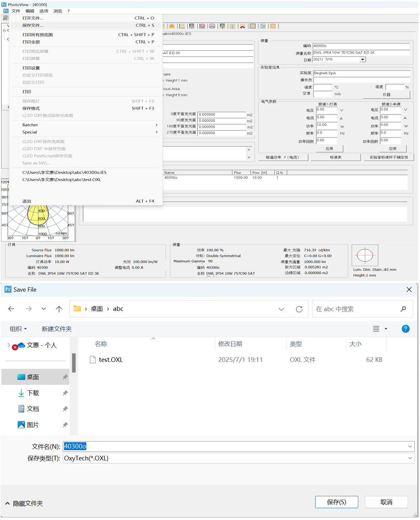Click the refresh icon in Save File dialog
The image size is (420, 520).
click(299, 309)
